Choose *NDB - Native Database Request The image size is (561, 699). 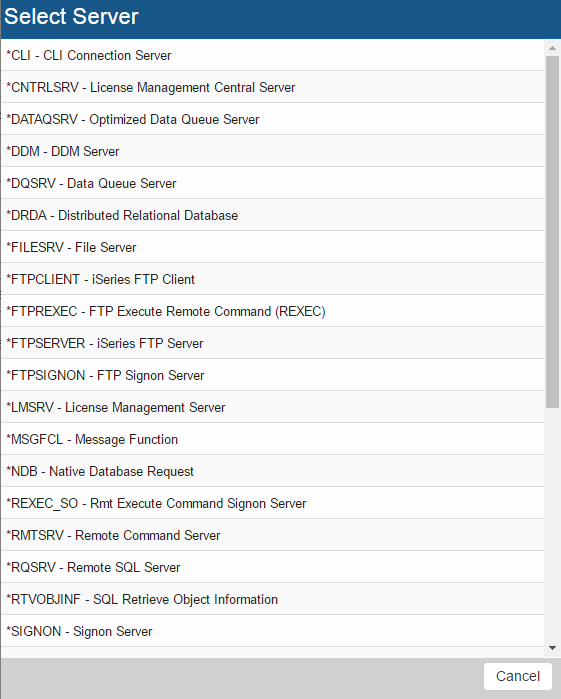[x=272, y=472]
